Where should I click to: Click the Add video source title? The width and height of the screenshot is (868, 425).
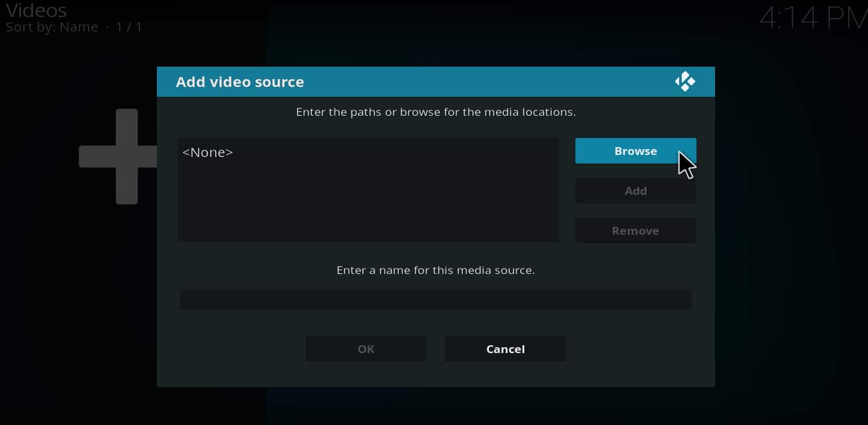(240, 82)
